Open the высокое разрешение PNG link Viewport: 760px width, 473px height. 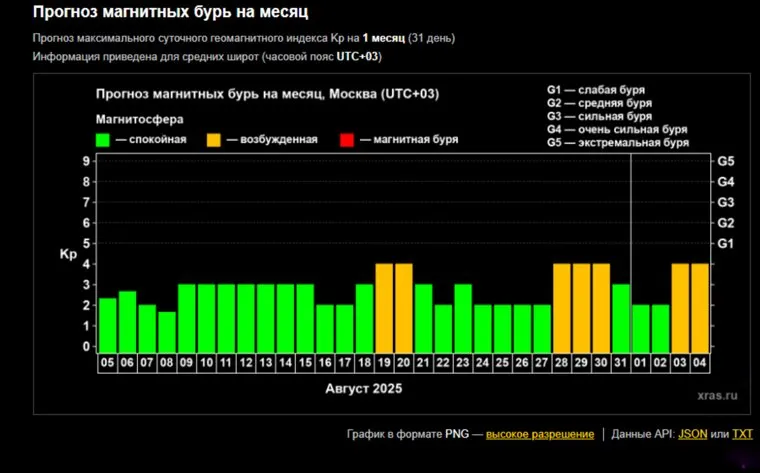(x=548, y=434)
